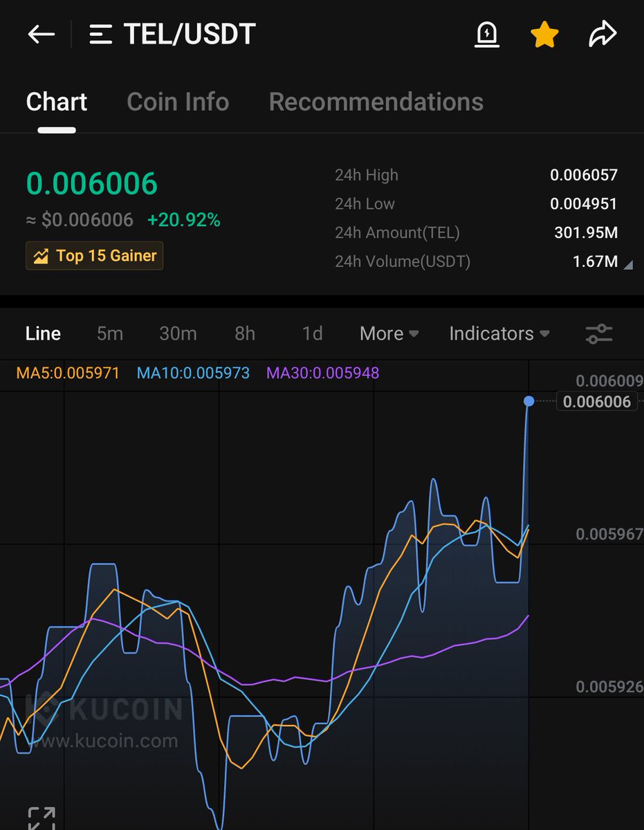Select the 5m timeframe
This screenshot has width=644, height=830.
tap(110, 333)
